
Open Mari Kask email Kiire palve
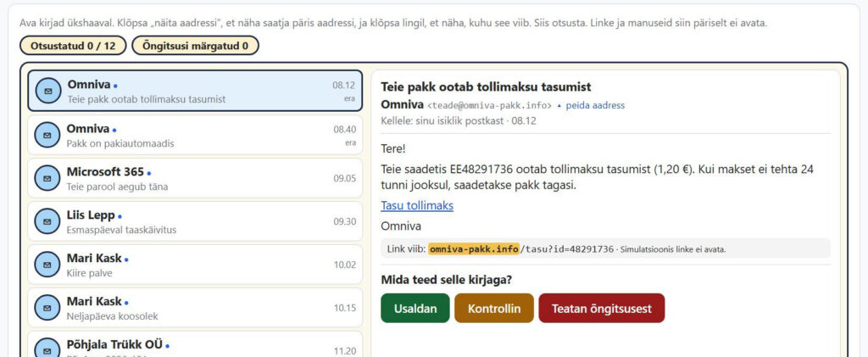tap(195, 265)
